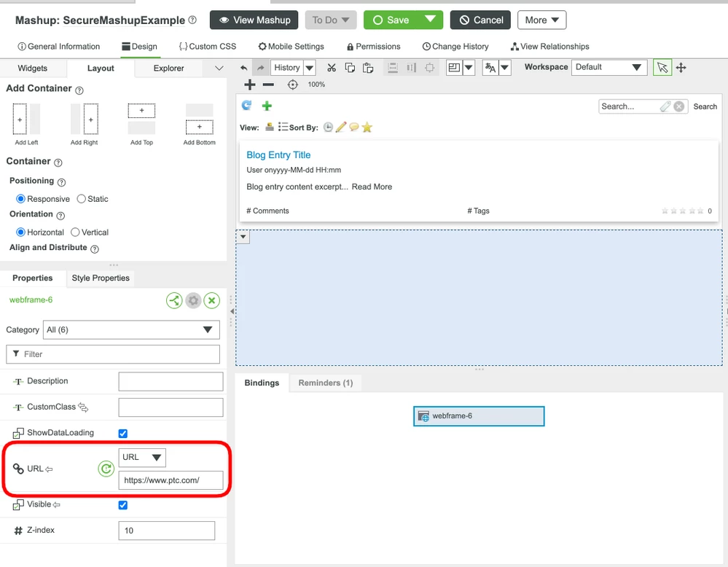Screen dimensions: 728x567
Task: Click the Cut scissors icon
Action: point(331,68)
